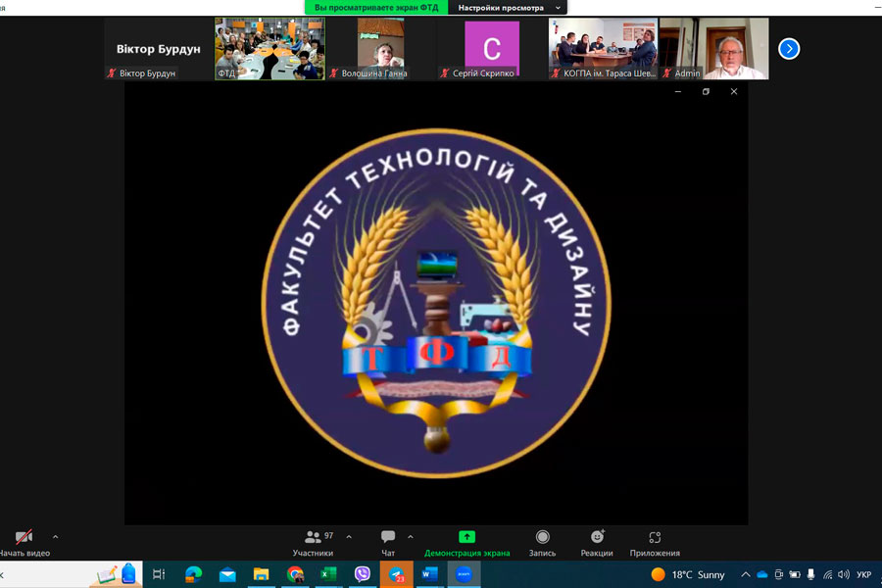Select the ФТД participant video thumbnail

(x=269, y=47)
